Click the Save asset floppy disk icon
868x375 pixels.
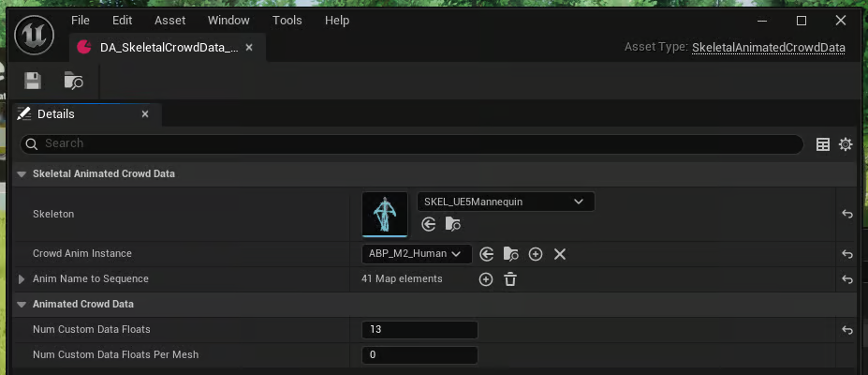tap(33, 81)
